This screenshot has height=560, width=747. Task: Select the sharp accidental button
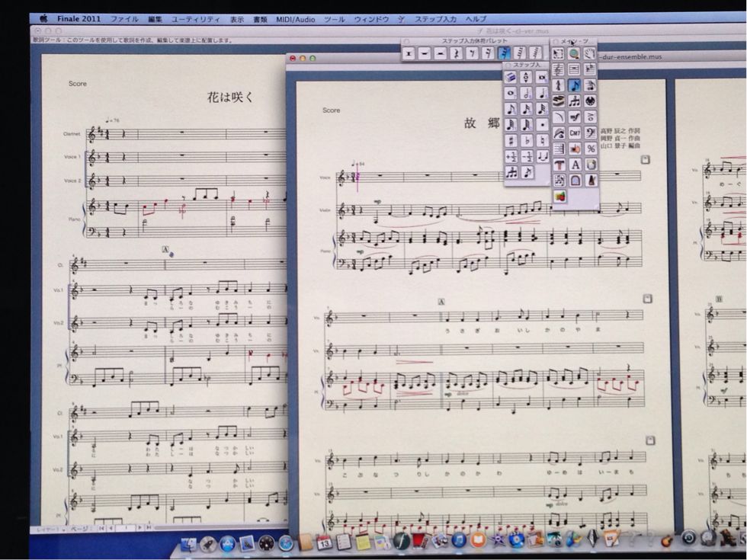tap(511, 140)
